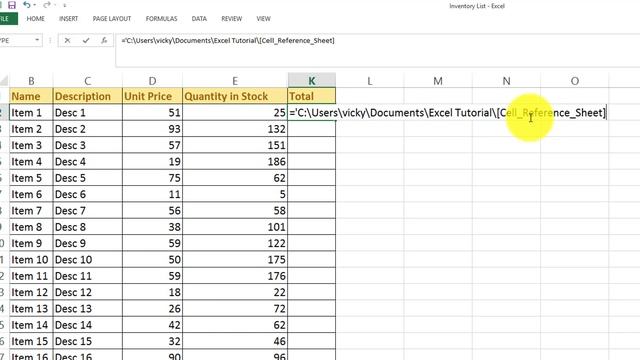Select the 'Desc 1' cell

(87, 113)
